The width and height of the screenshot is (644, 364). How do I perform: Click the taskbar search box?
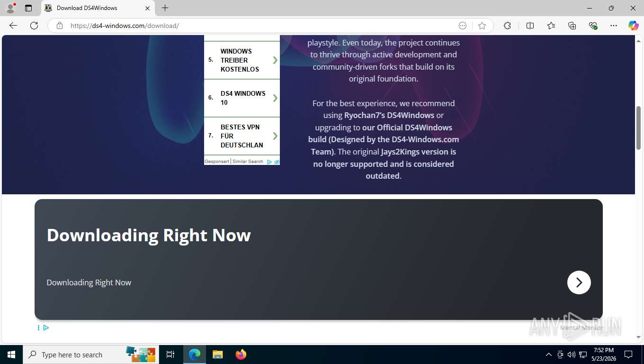pos(91,355)
